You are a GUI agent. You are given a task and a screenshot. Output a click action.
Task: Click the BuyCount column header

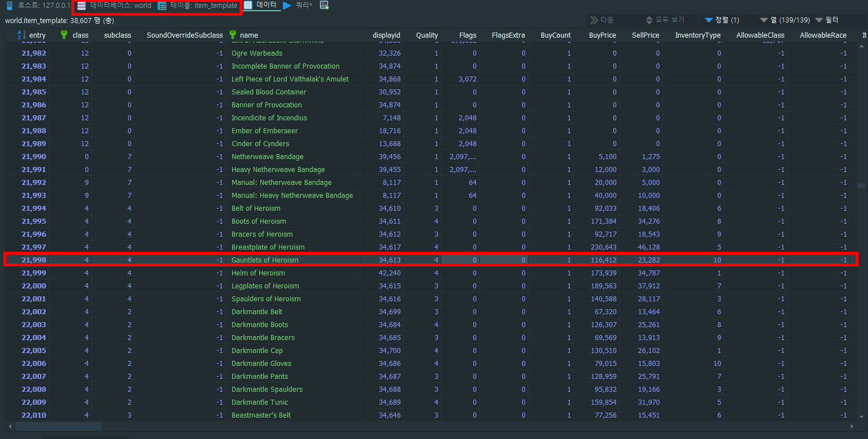click(555, 35)
